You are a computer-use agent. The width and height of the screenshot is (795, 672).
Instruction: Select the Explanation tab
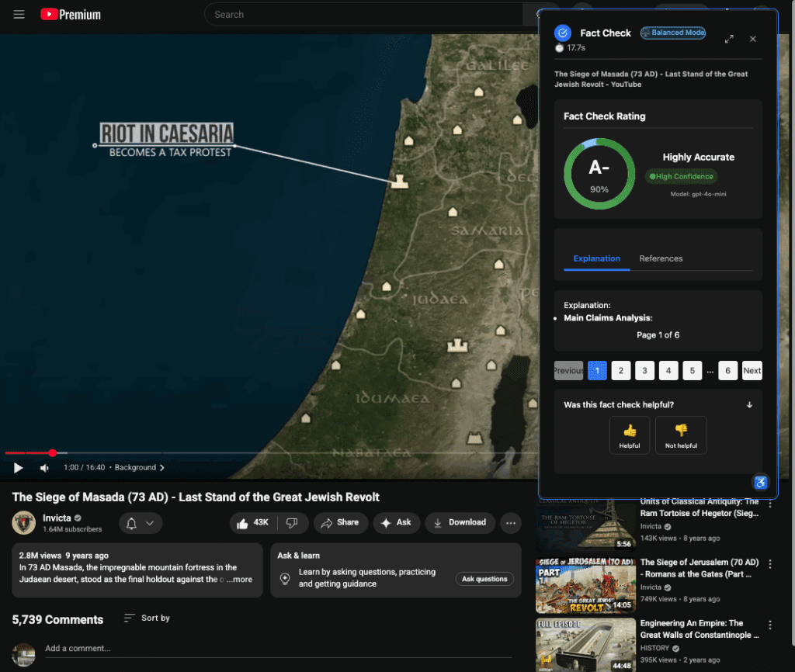[x=596, y=258]
